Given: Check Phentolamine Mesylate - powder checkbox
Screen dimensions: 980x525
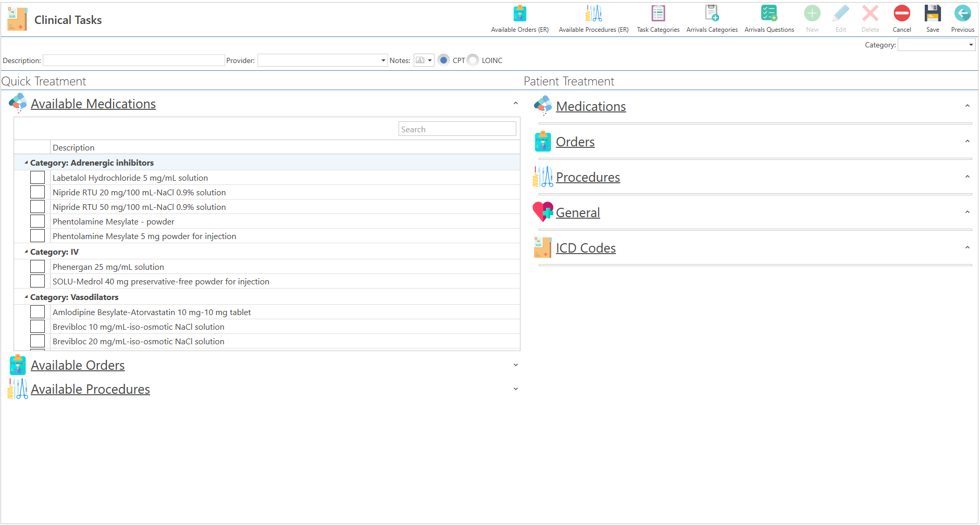Looking at the screenshot, I should [x=38, y=221].
